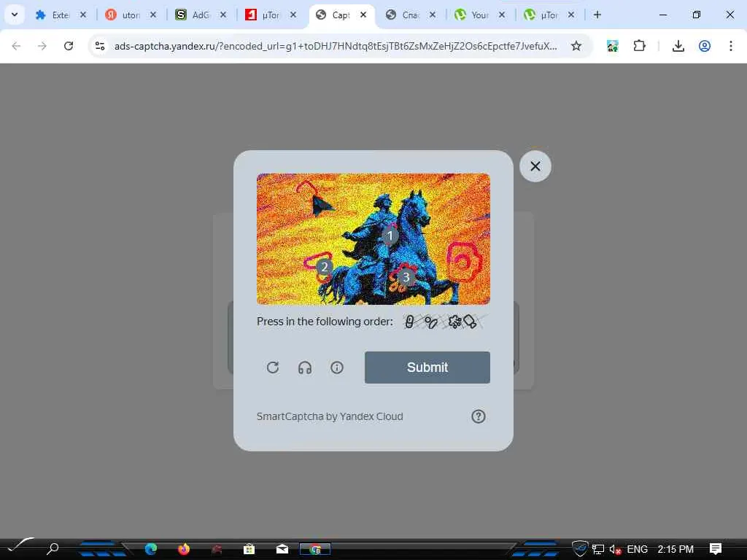The image size is (747, 560).
Task: Click 'Press in the following order:' label
Action: 325,322
